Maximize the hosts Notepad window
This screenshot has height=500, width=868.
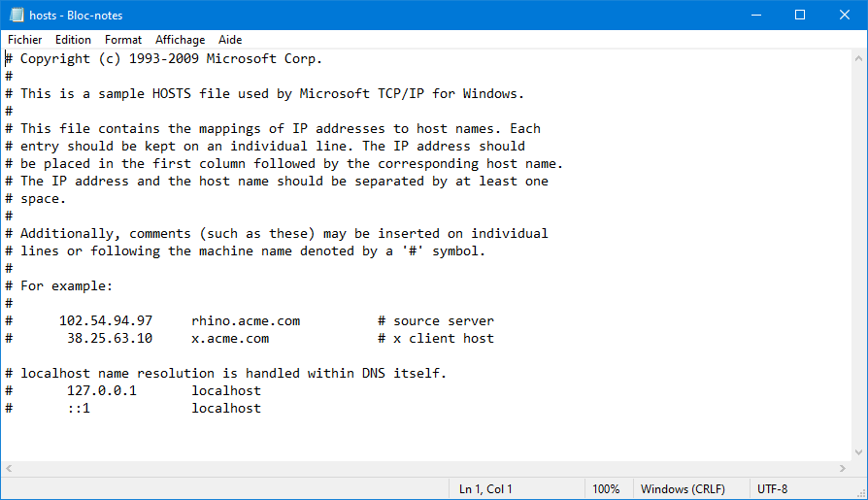[x=800, y=15]
